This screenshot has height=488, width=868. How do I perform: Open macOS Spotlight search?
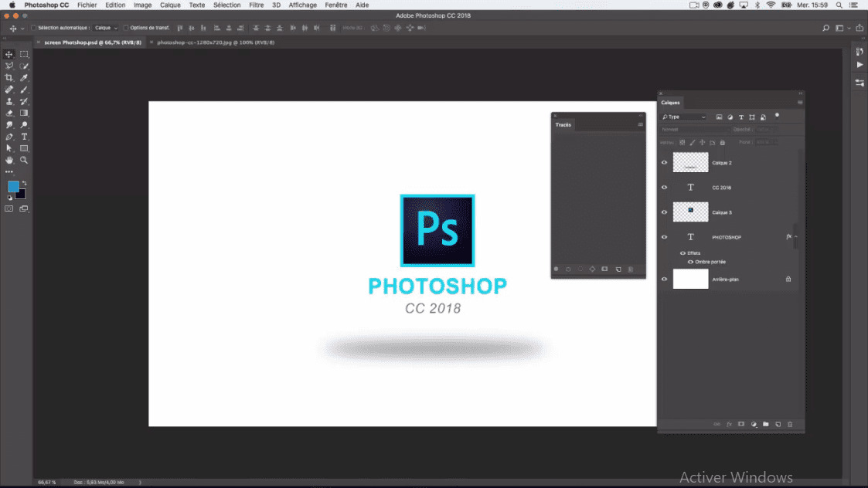tap(839, 5)
